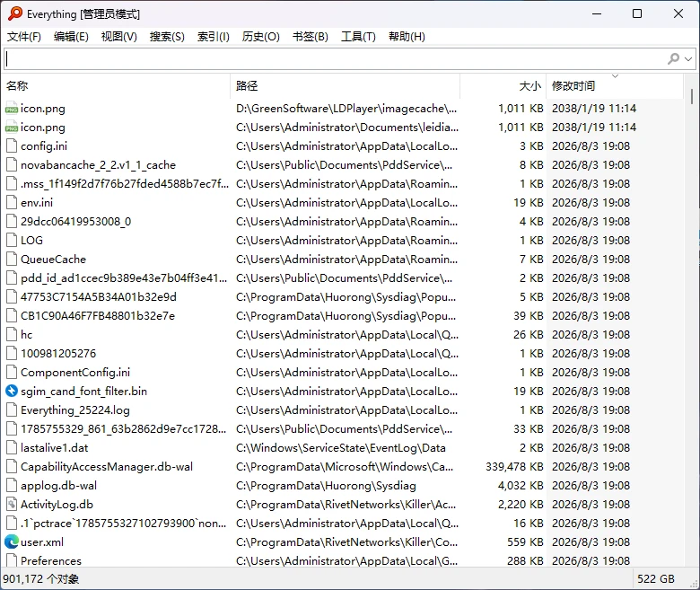Click file icon beside Preferences
The image size is (700, 590).
(12, 560)
